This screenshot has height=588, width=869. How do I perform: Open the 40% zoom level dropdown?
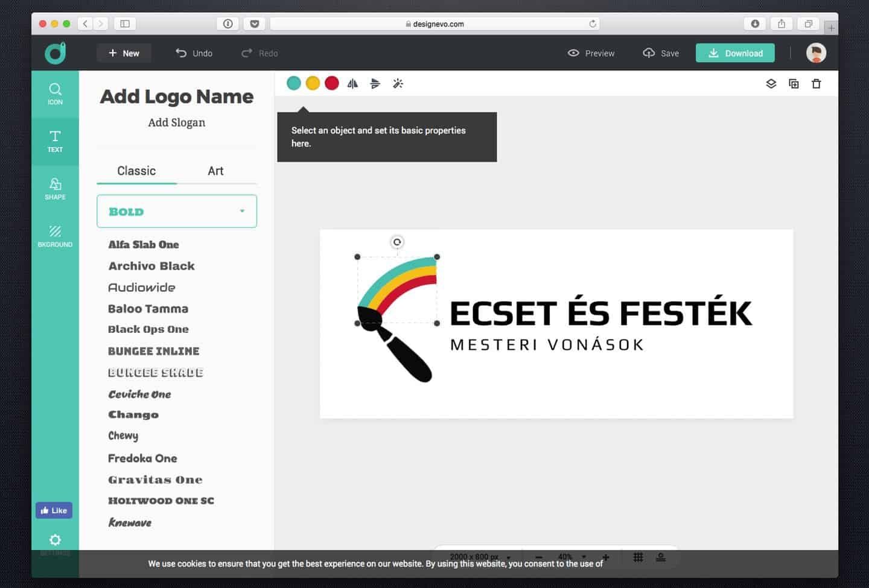(571, 557)
